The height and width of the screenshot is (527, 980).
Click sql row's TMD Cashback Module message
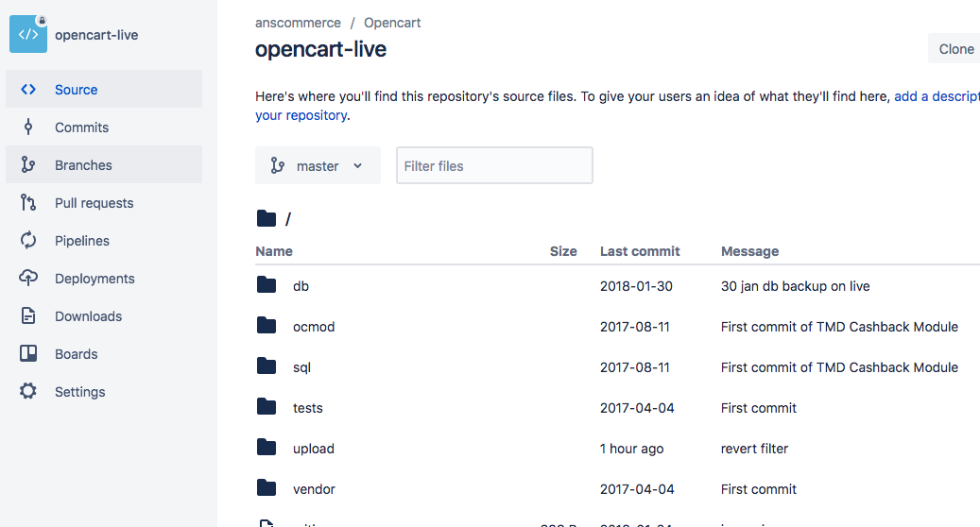[839, 367]
